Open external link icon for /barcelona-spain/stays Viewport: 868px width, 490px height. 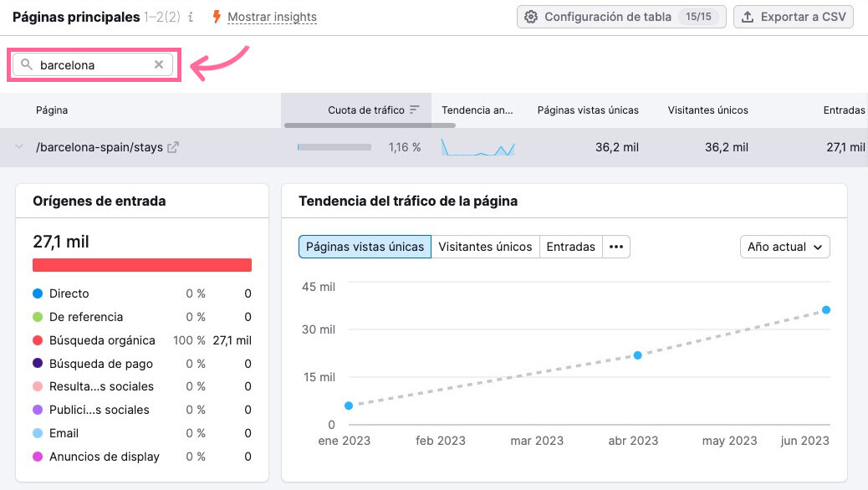tap(173, 147)
